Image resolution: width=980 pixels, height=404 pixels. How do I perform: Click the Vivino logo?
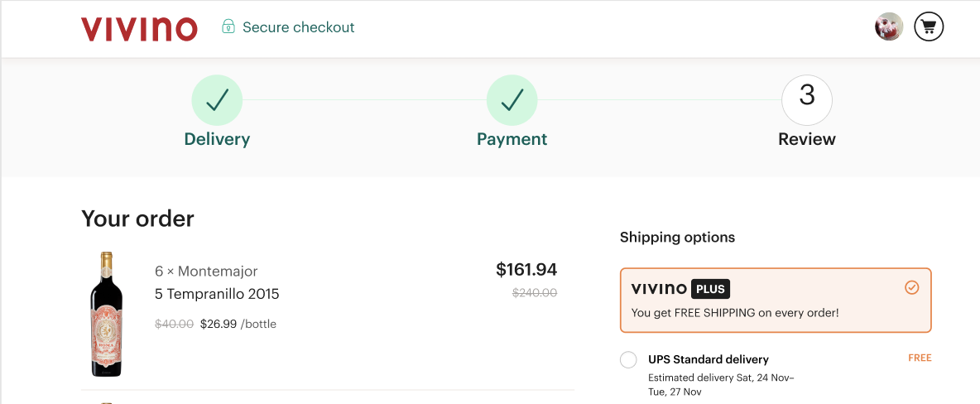[x=139, y=28]
